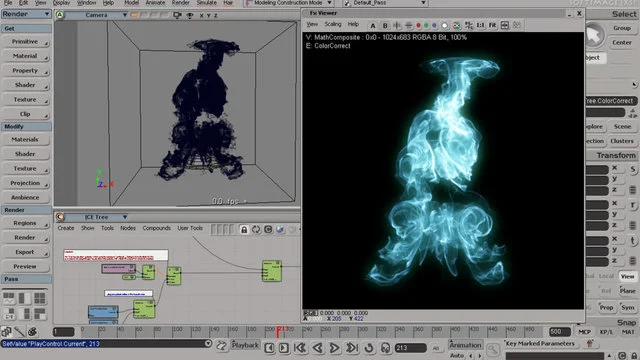Play animation backward

pyautogui.click(x=318, y=348)
